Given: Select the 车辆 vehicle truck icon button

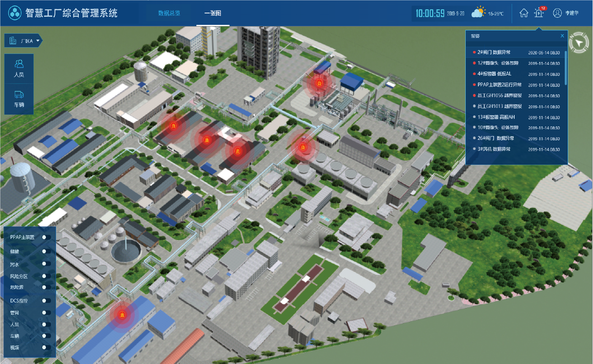Looking at the screenshot, I should [x=19, y=99].
